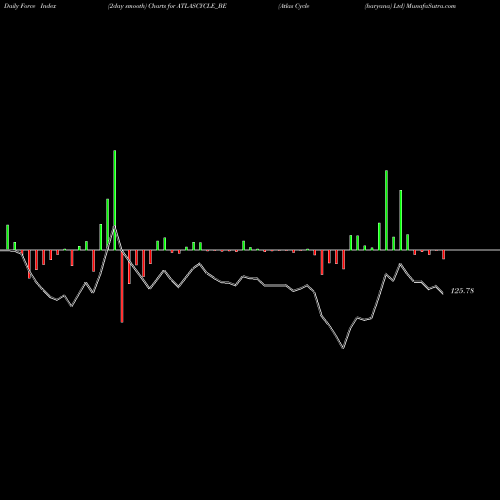Click the tallest green force index bar

(x=115, y=200)
